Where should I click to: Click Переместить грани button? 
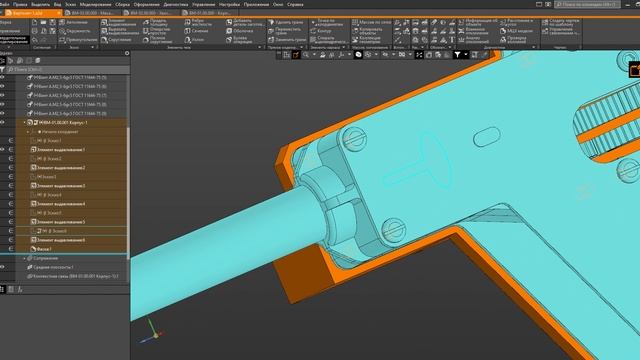284,31
